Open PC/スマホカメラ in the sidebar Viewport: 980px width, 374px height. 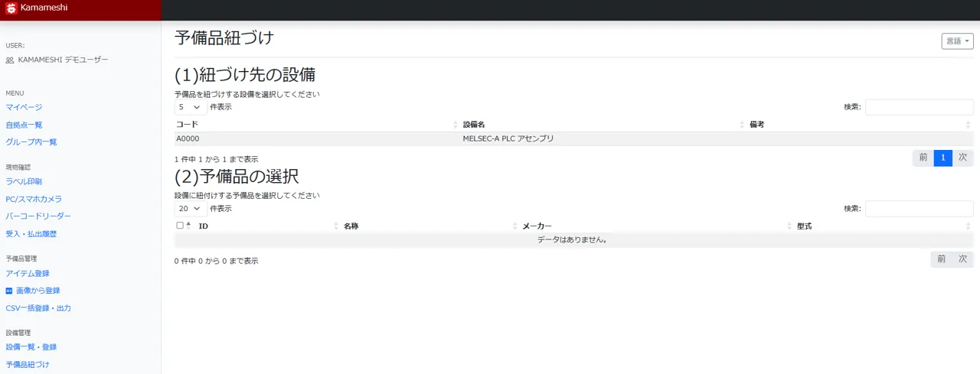click(x=34, y=199)
